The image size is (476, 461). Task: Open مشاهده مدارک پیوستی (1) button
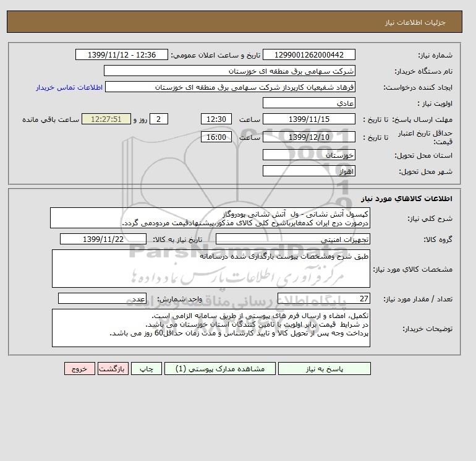tap(220, 369)
